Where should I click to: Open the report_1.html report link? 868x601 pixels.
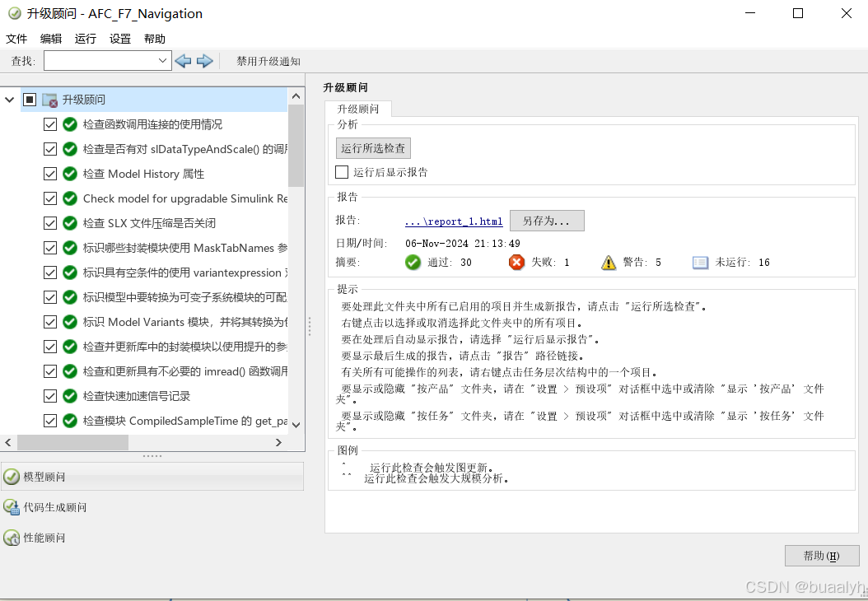(x=454, y=221)
